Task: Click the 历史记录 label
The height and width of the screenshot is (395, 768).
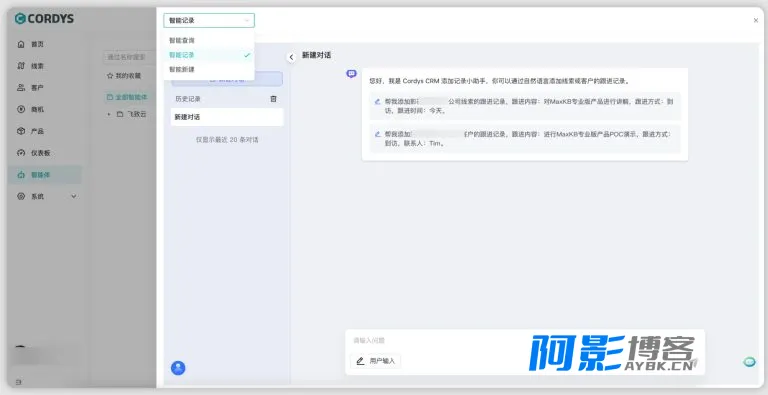Action: (188, 99)
